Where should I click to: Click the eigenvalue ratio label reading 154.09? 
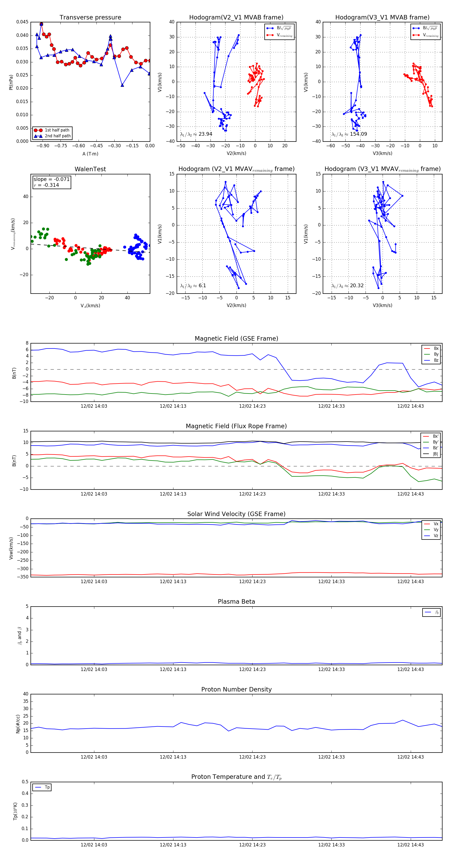coord(349,134)
